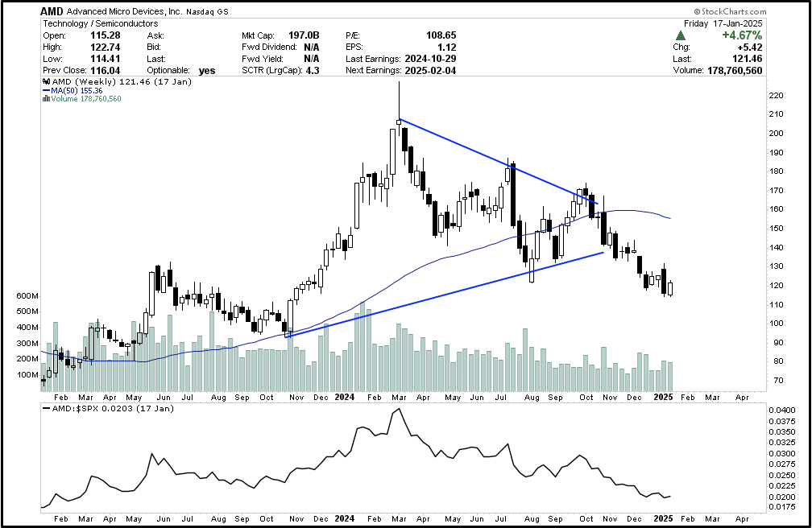Click the Nasdaq GS exchange label
Viewport: 812px width, 528px height.
(x=206, y=11)
